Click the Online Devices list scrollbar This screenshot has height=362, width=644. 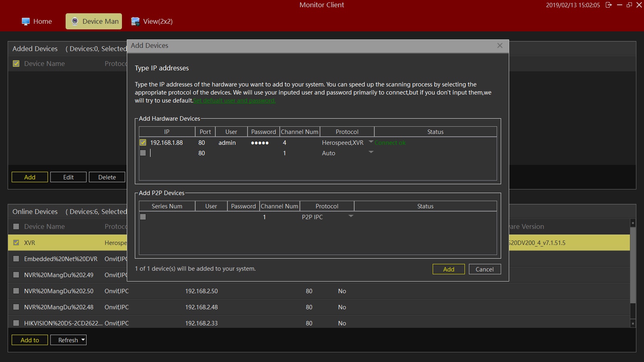(633, 265)
